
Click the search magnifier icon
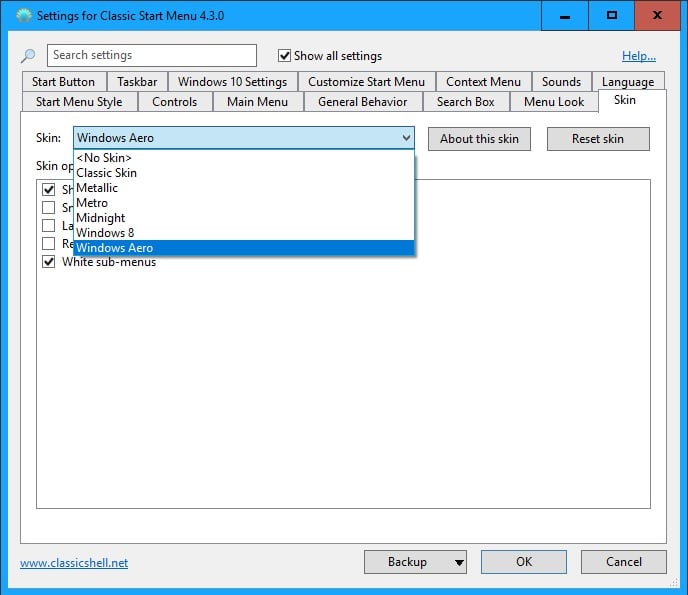pos(29,56)
